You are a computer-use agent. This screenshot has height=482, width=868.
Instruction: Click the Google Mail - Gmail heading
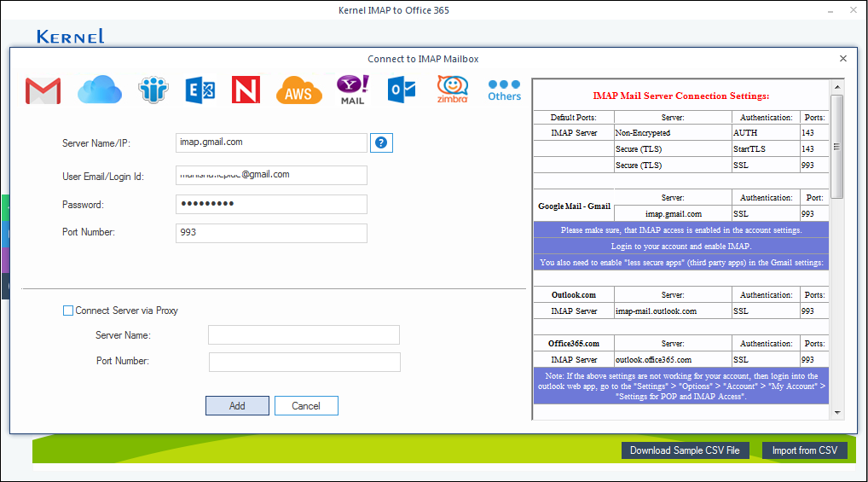pyautogui.click(x=574, y=206)
